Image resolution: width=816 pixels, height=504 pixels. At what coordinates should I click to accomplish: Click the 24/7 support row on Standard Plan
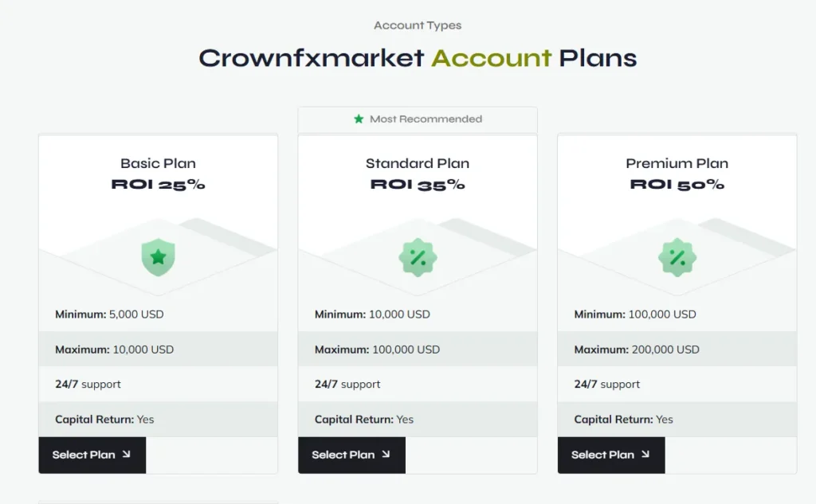[x=418, y=384]
